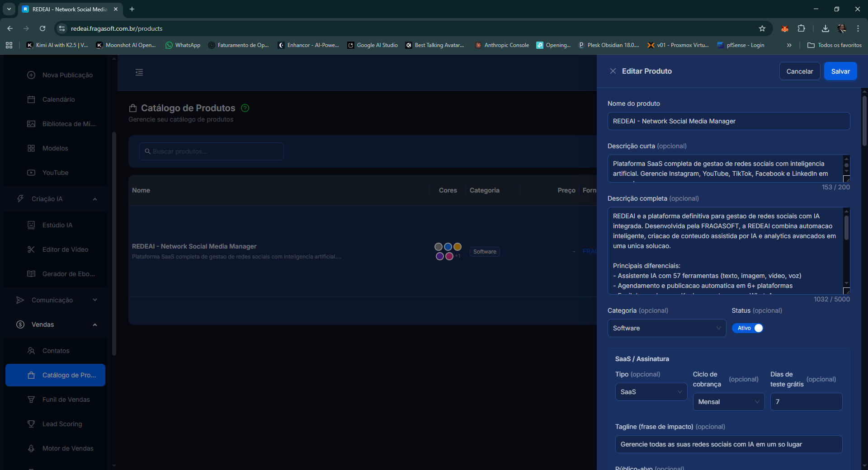Click the Dias de teste grátis field
This screenshot has height=470, width=868.
tap(807, 402)
